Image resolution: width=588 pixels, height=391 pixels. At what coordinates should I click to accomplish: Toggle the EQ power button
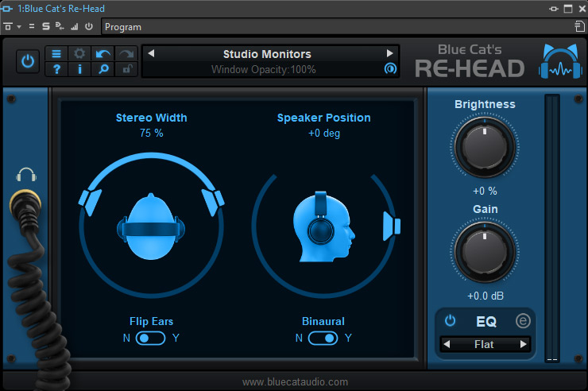tap(451, 321)
